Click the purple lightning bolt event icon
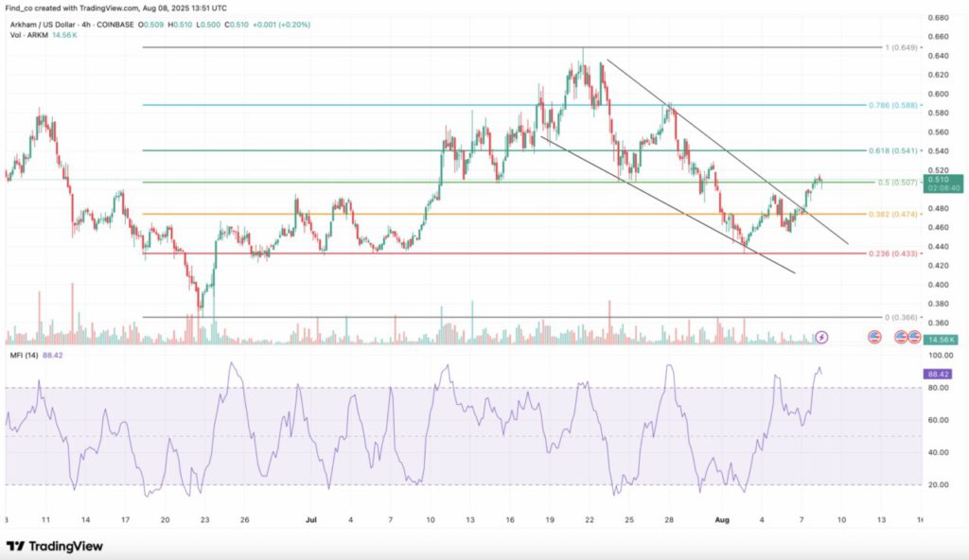 [x=822, y=337]
